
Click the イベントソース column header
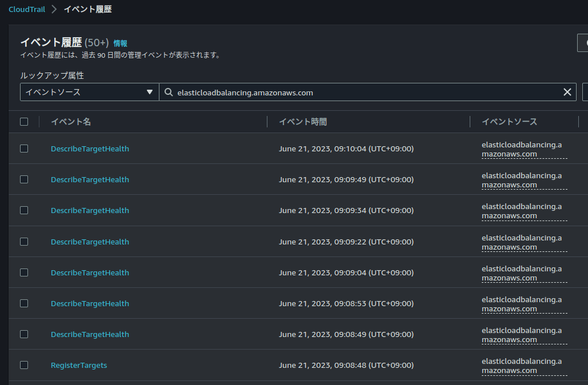tap(509, 122)
